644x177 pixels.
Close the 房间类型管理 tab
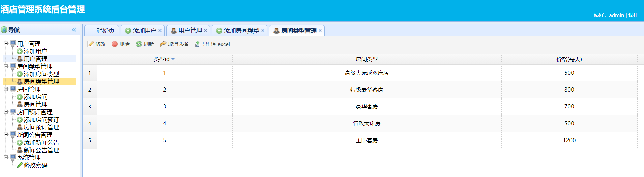320,31
